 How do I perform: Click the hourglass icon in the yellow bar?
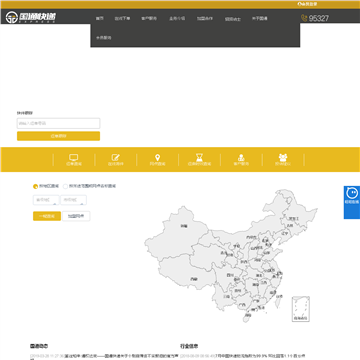pyautogui.click(x=199, y=157)
